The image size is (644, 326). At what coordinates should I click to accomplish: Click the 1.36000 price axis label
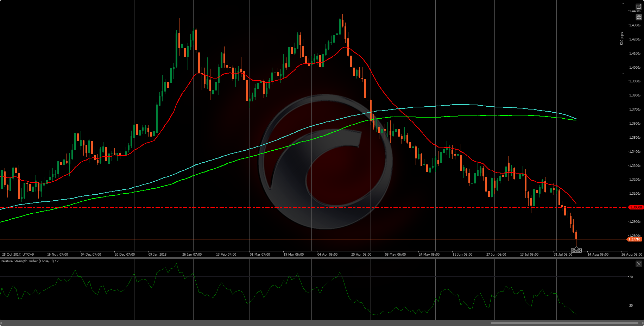[x=635, y=124]
